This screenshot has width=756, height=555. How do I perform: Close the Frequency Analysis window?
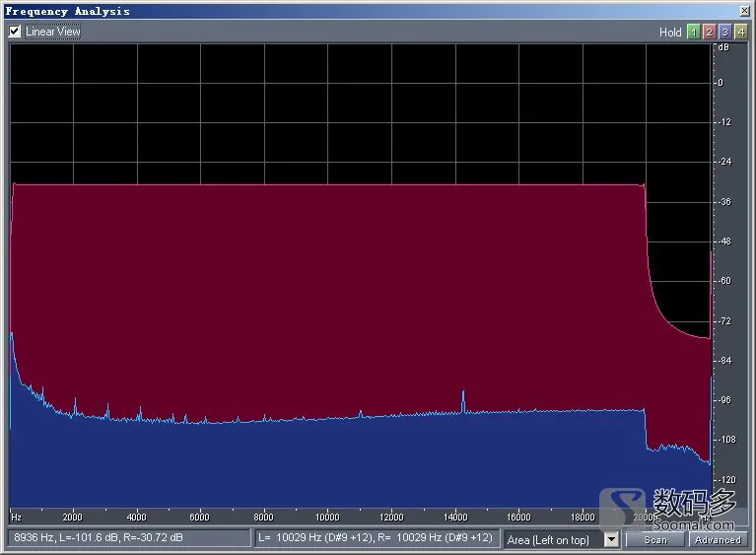[744, 11]
